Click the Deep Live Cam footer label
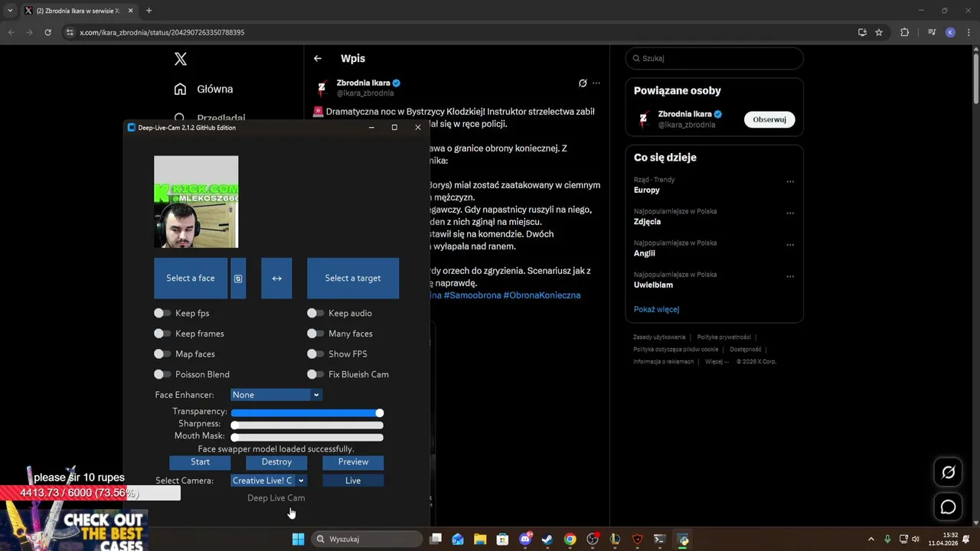This screenshot has width=980, height=551. click(276, 498)
